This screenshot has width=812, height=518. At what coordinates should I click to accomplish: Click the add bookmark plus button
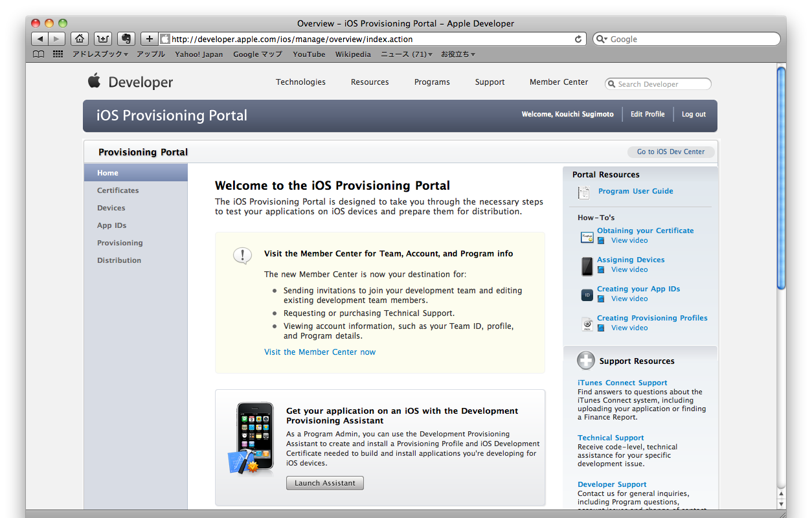(x=149, y=39)
